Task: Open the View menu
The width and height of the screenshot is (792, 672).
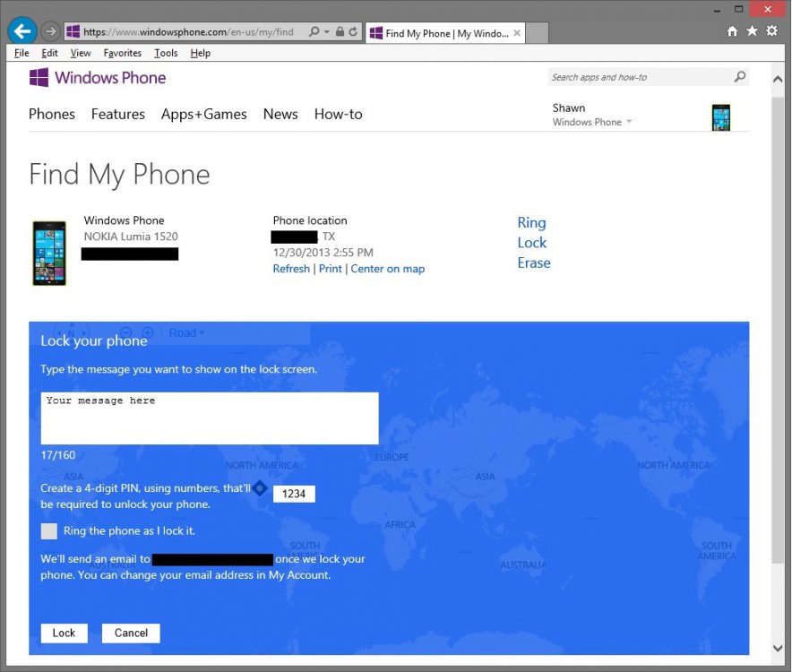Action: coord(81,53)
